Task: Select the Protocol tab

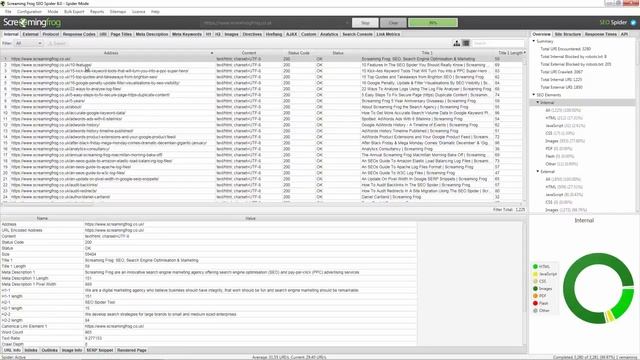Action: tap(51, 34)
